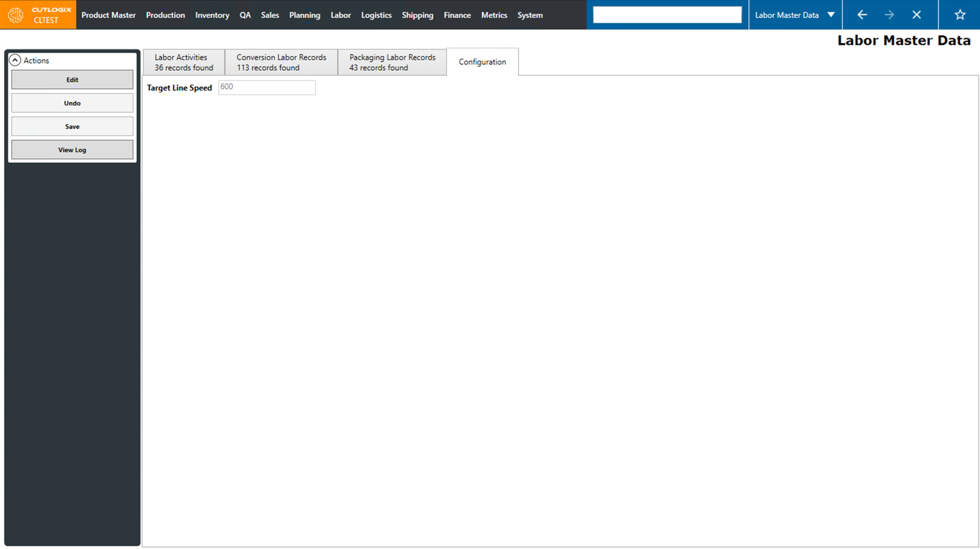This screenshot has height=549, width=980.
Task: Click the Undo button
Action: (x=71, y=103)
